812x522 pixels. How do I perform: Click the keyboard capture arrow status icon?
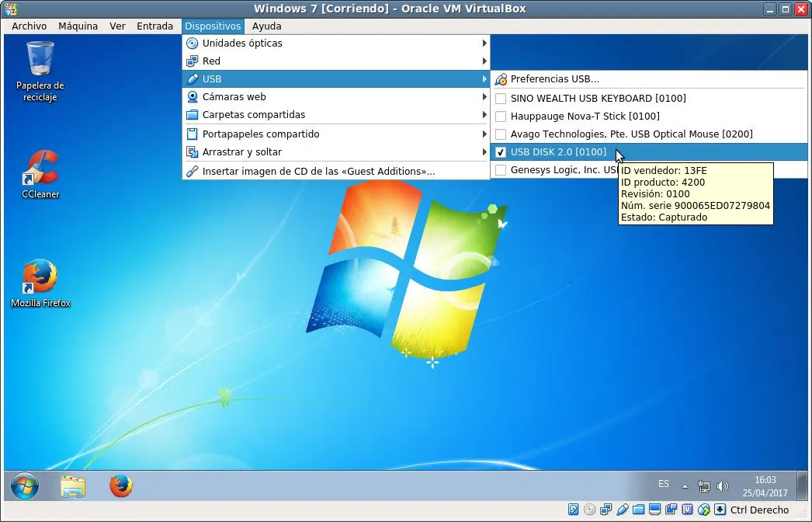click(720, 510)
